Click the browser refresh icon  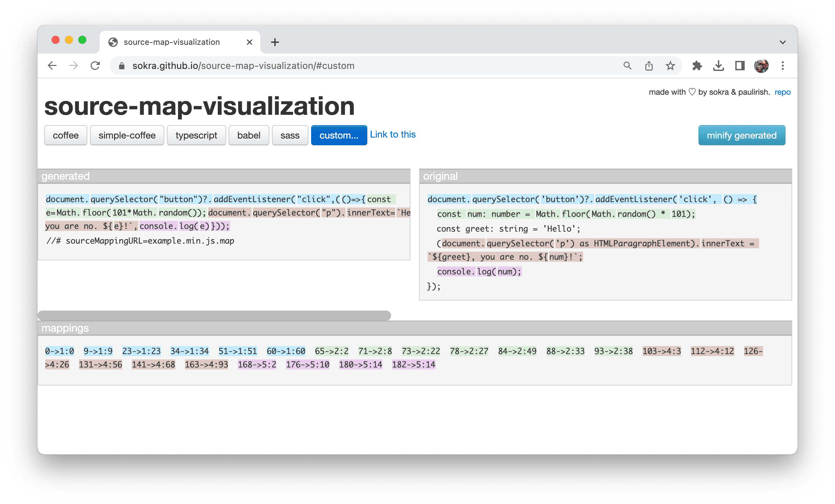[x=95, y=65]
